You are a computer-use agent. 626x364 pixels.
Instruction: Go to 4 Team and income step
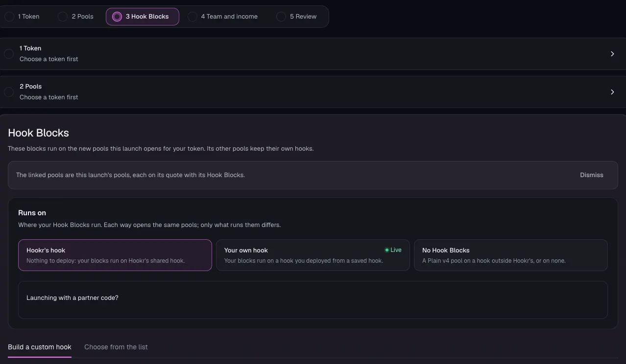[x=224, y=17]
